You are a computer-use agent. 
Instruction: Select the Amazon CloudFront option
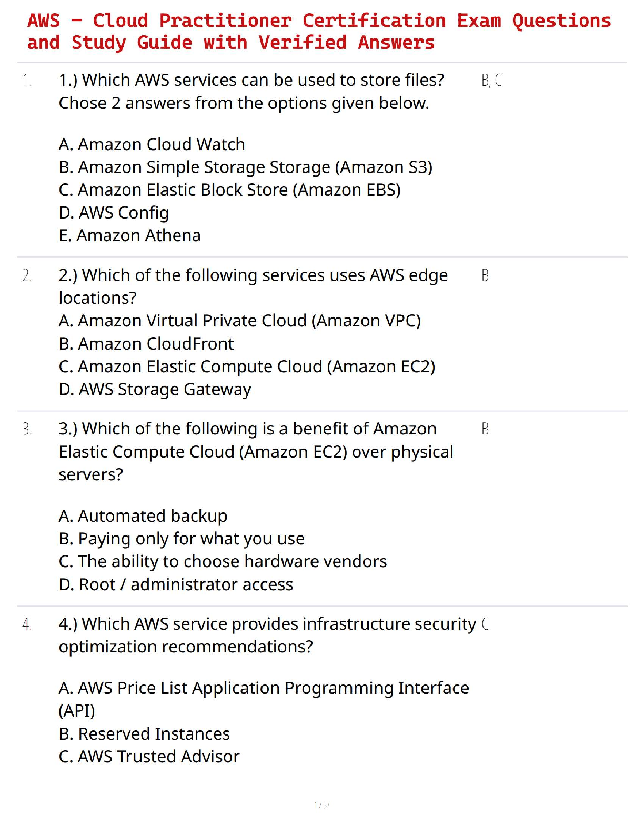pyautogui.click(x=146, y=344)
